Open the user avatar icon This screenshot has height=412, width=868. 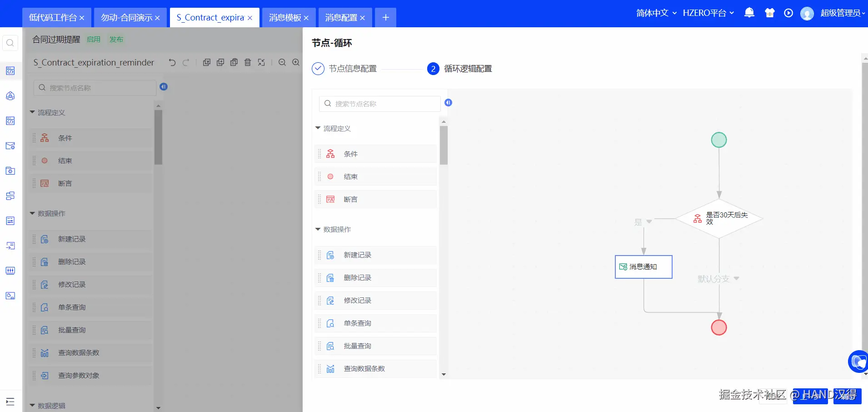tap(807, 14)
